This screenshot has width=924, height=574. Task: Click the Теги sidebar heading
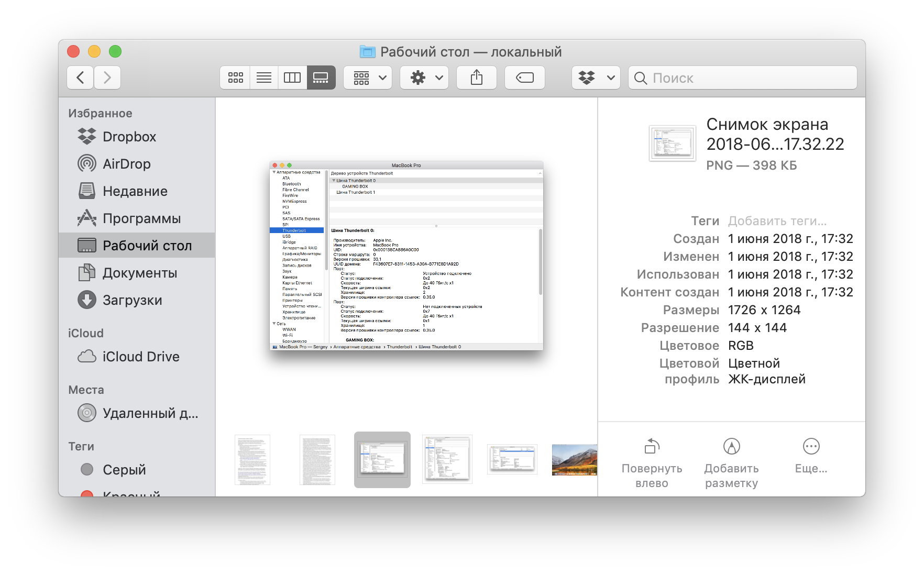[x=81, y=446]
